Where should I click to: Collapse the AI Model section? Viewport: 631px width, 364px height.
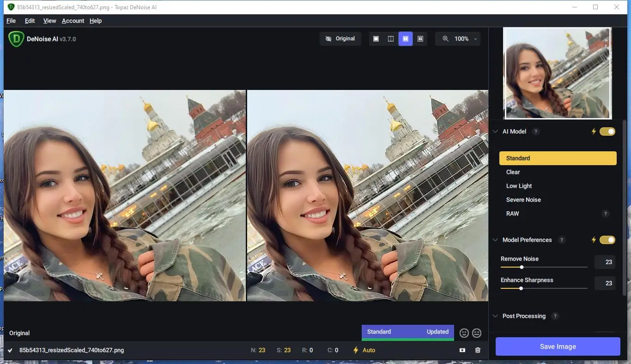point(495,131)
